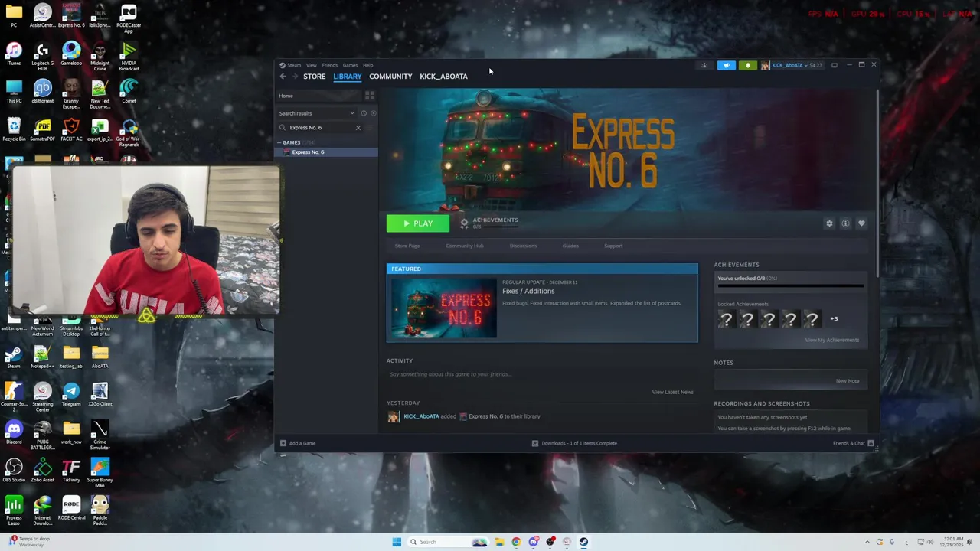Open Guides link
Viewport: 980px width, 551px height.
click(x=570, y=246)
